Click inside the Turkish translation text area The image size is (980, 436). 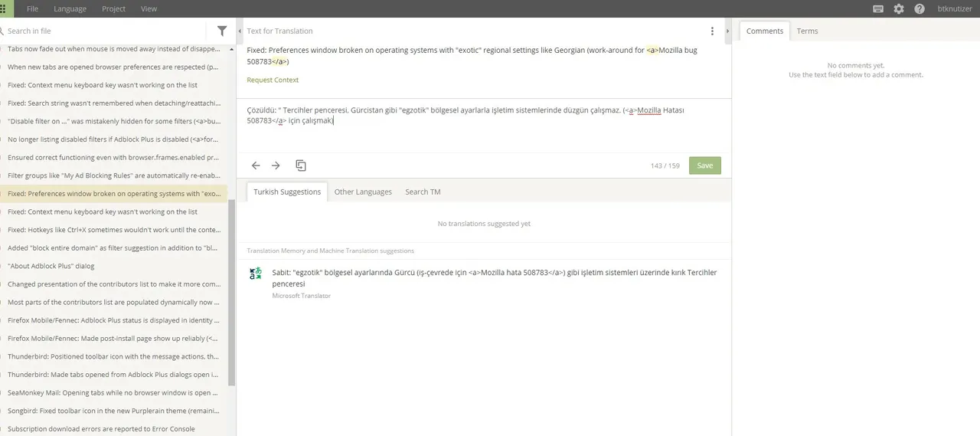483,126
